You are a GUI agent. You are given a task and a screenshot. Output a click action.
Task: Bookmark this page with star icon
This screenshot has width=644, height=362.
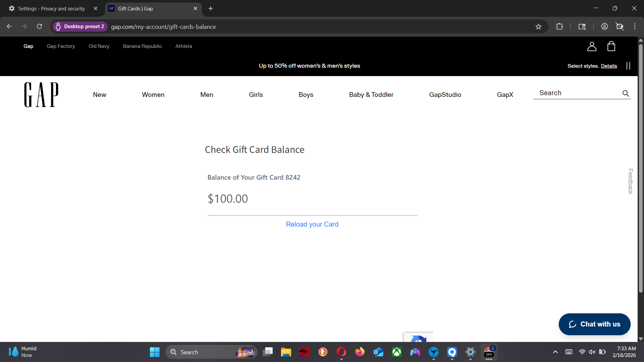[x=538, y=27]
